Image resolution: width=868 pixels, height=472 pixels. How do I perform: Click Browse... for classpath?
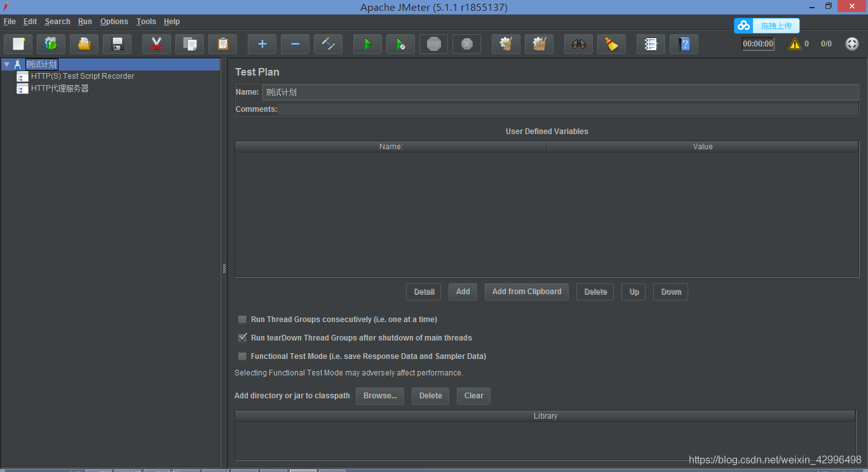pos(380,396)
